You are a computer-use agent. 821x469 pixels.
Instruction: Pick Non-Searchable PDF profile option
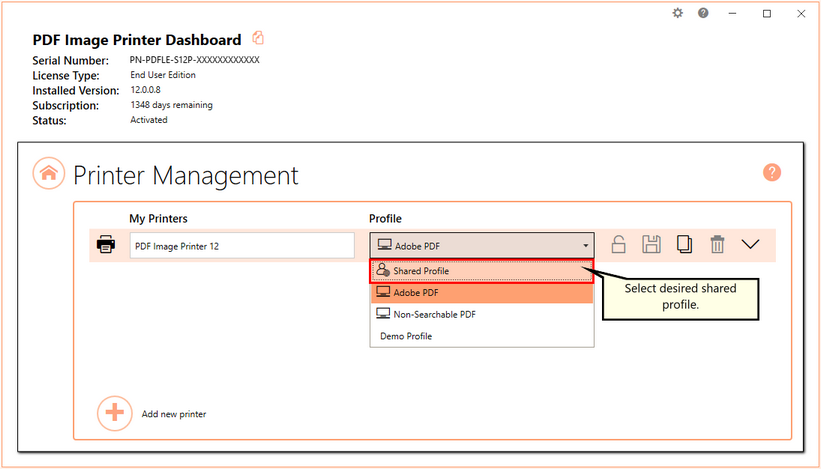pos(482,314)
